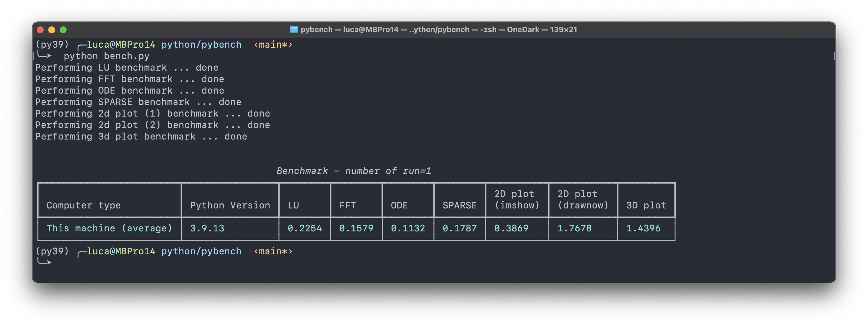
Task: Click the 'This machine (average)' cell
Action: click(109, 228)
